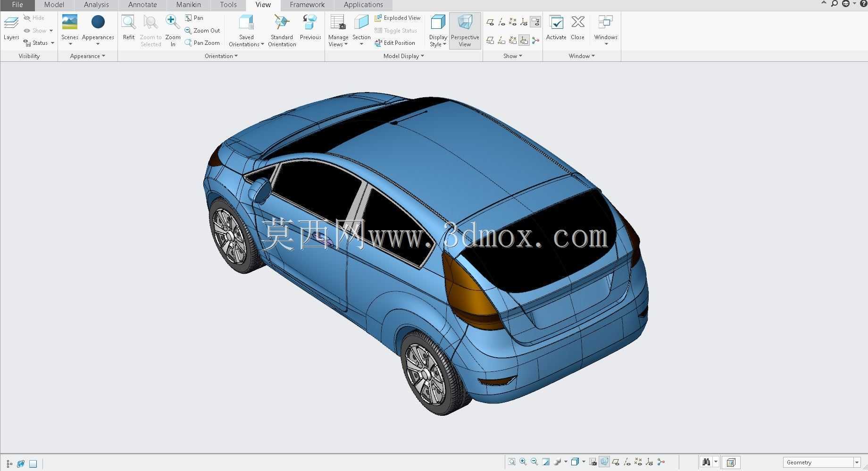Toggle plane tag display
Screen dimensions: 868x471
[x=490, y=40]
